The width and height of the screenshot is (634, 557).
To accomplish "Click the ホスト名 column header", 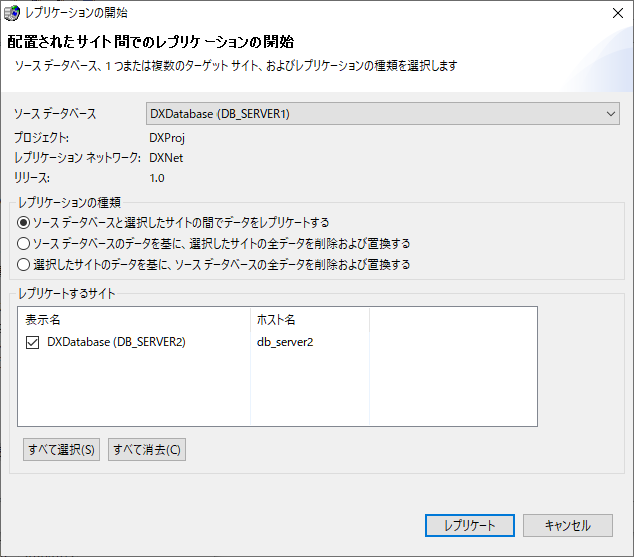I will point(309,320).
